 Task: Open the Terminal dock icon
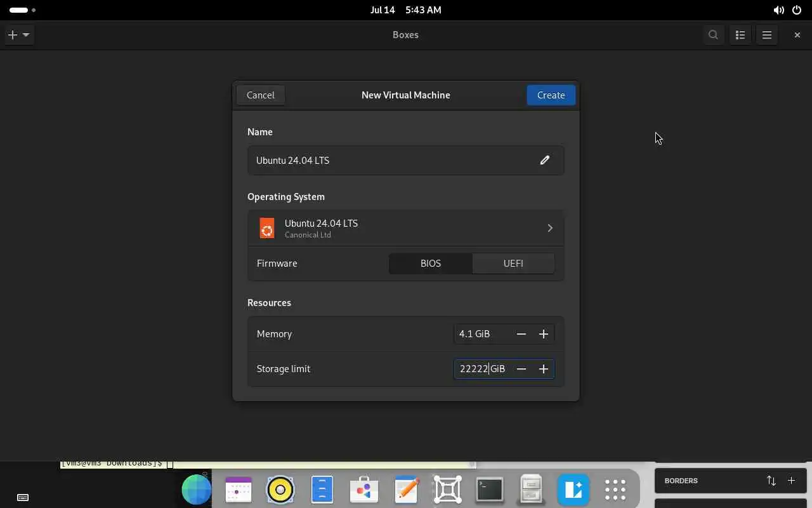tap(490, 490)
